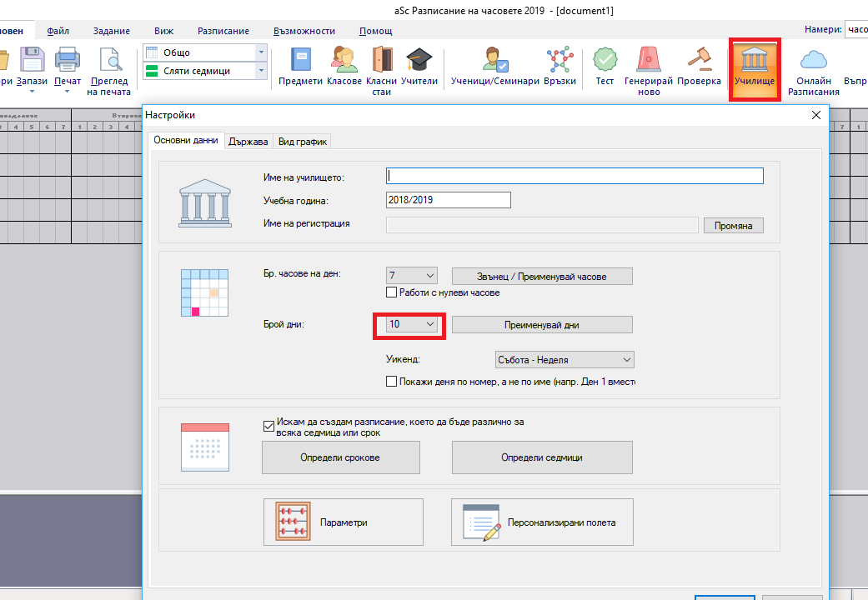This screenshot has width=868, height=600.
Task: Enable Работи с нулеви часове checkbox
Action: (391, 292)
